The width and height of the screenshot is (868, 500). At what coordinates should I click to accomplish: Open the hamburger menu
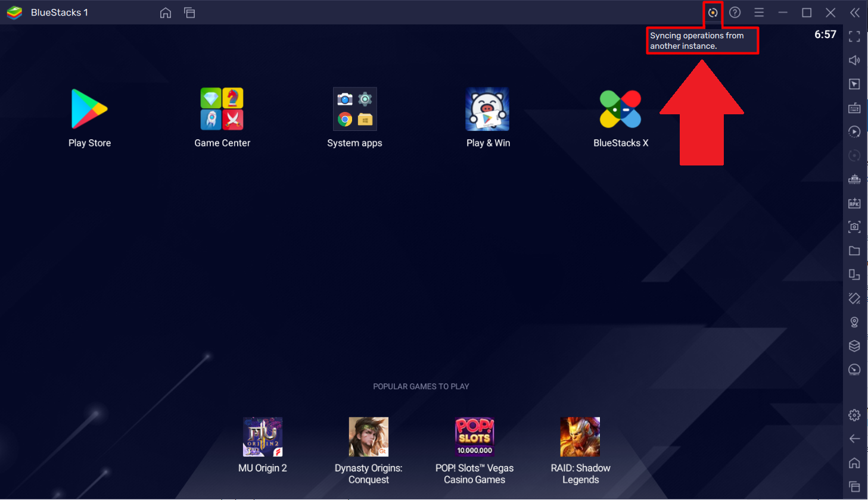[759, 12]
